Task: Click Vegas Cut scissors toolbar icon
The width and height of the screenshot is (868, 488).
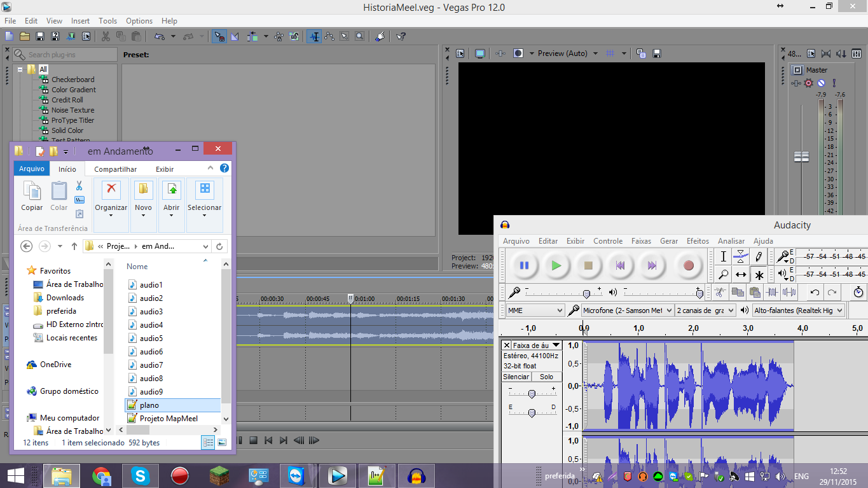Action: point(105,36)
